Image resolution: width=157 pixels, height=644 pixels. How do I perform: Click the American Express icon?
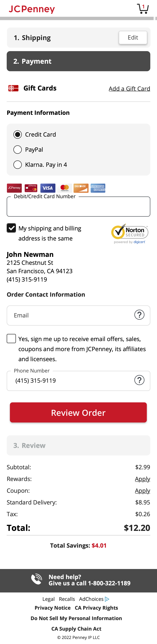point(98,188)
